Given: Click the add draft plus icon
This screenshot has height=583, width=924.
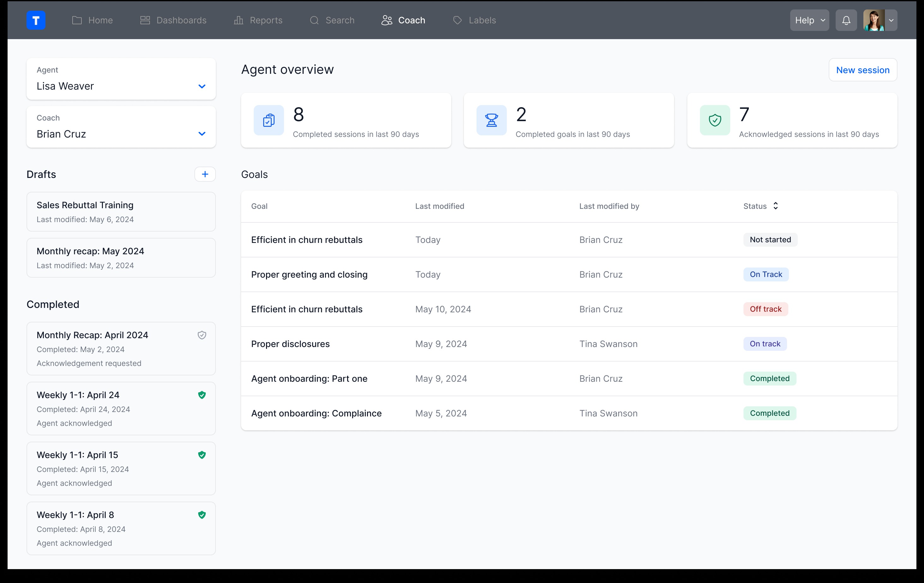Looking at the screenshot, I should [x=205, y=174].
